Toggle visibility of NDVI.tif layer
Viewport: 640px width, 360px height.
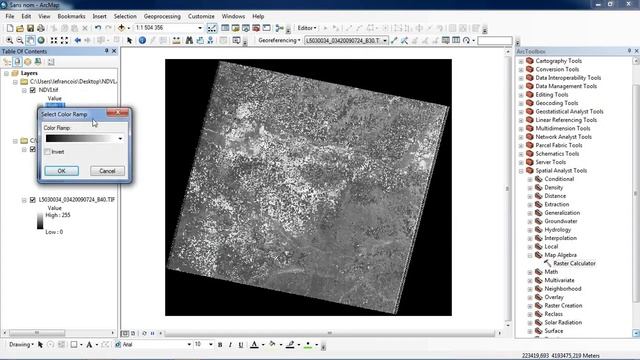tap(33, 90)
